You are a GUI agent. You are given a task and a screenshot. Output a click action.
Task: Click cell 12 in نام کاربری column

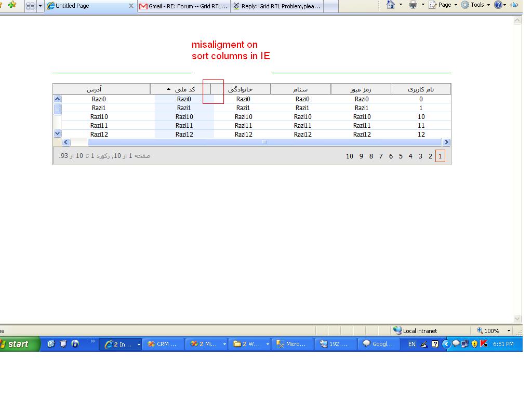(421, 135)
